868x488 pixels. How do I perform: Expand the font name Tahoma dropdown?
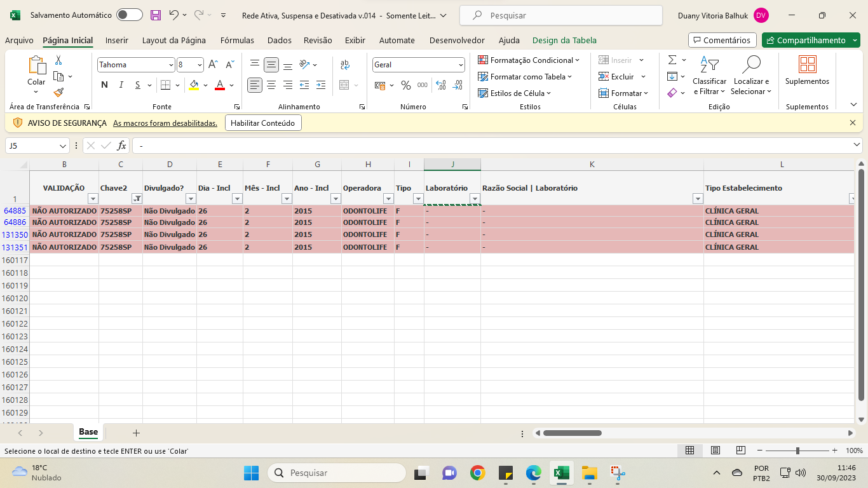pos(171,65)
